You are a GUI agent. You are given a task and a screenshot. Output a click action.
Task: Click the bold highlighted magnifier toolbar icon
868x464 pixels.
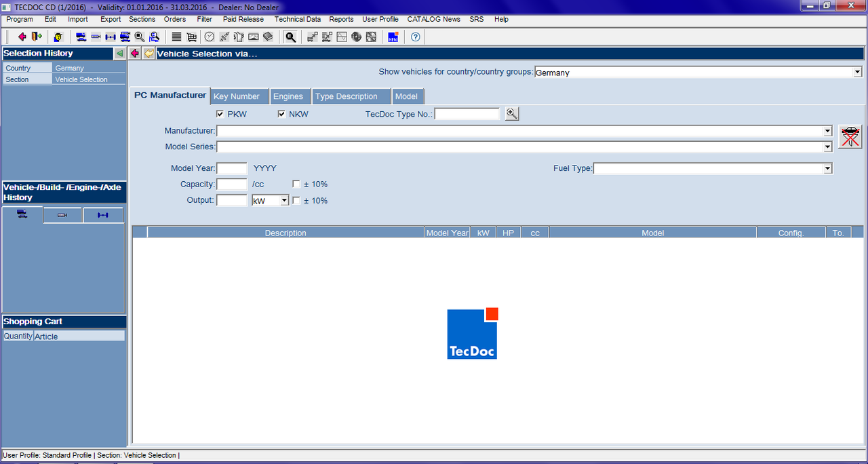pos(290,37)
